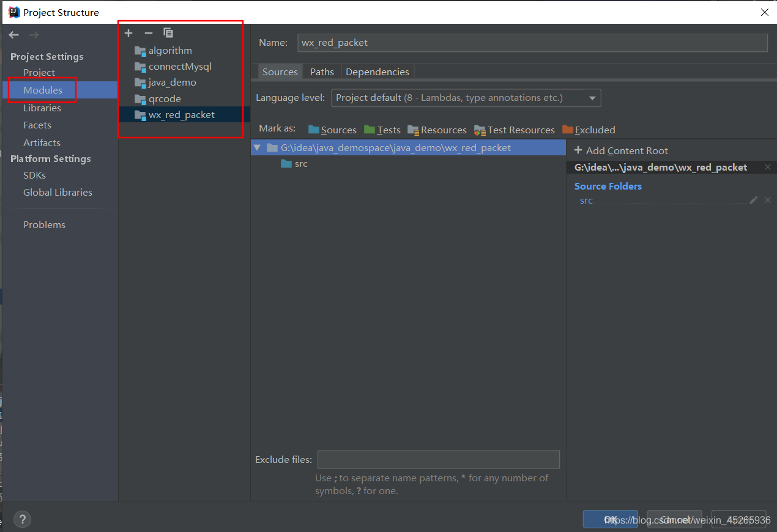Open Artifacts settings page
Image resolution: width=777 pixels, height=532 pixels.
[x=42, y=142]
